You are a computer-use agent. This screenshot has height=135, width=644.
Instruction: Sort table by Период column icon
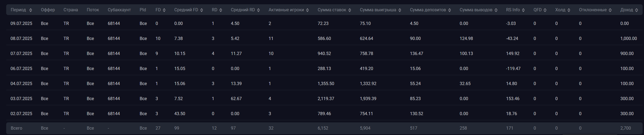[30, 10]
